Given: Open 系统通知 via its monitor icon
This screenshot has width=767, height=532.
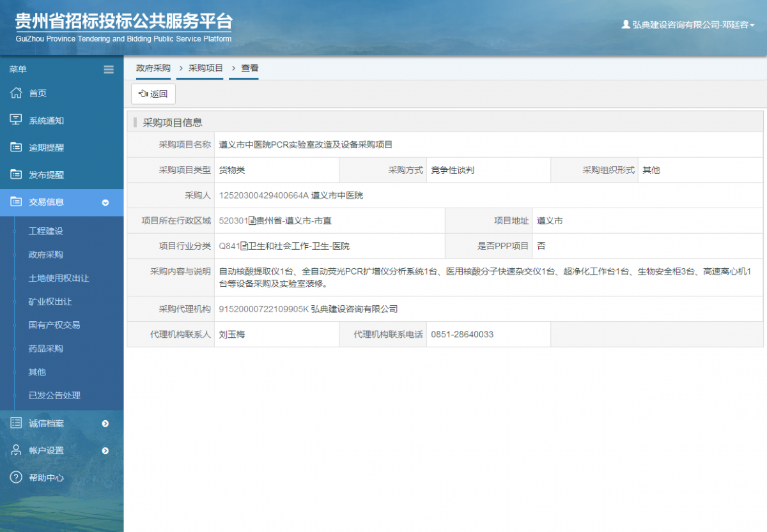Looking at the screenshot, I should click(15, 120).
